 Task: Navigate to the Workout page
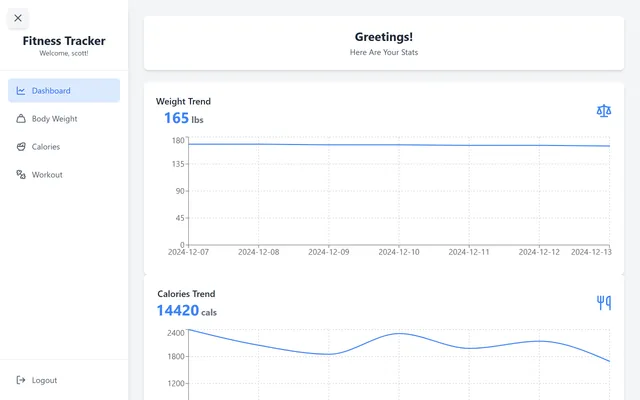[64, 175]
